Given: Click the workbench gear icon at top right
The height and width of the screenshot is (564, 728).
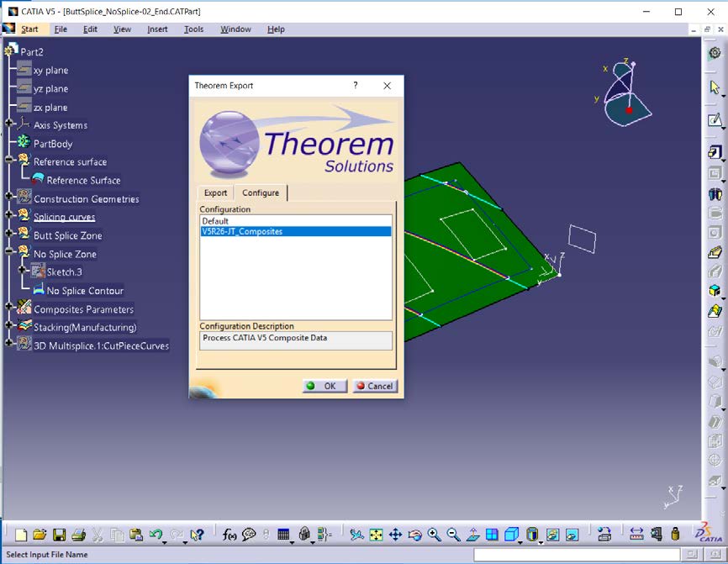Looking at the screenshot, I should [x=715, y=53].
